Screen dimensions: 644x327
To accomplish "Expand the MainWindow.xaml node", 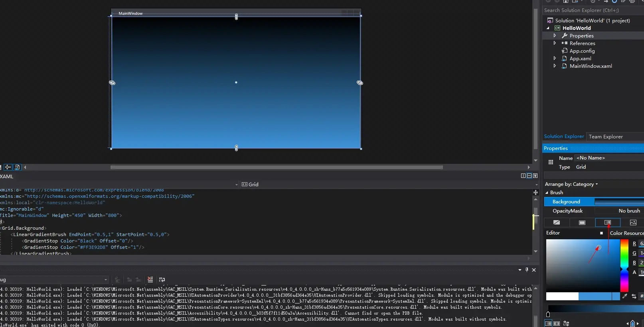I will point(555,66).
